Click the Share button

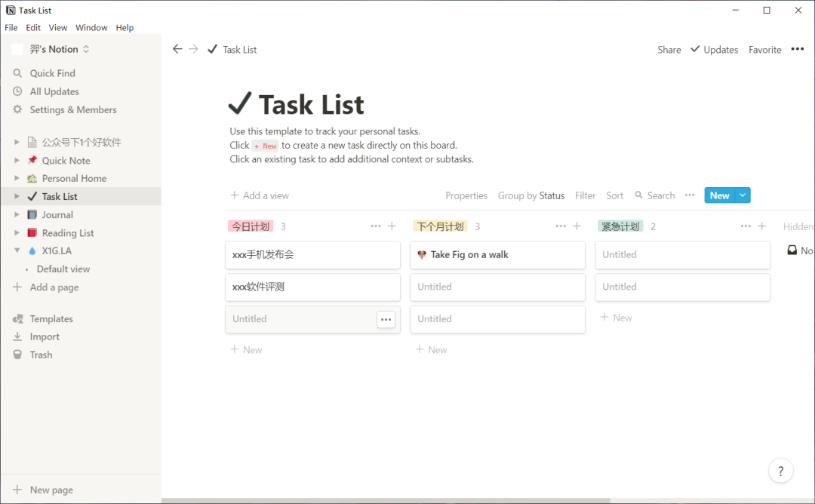[x=669, y=50]
